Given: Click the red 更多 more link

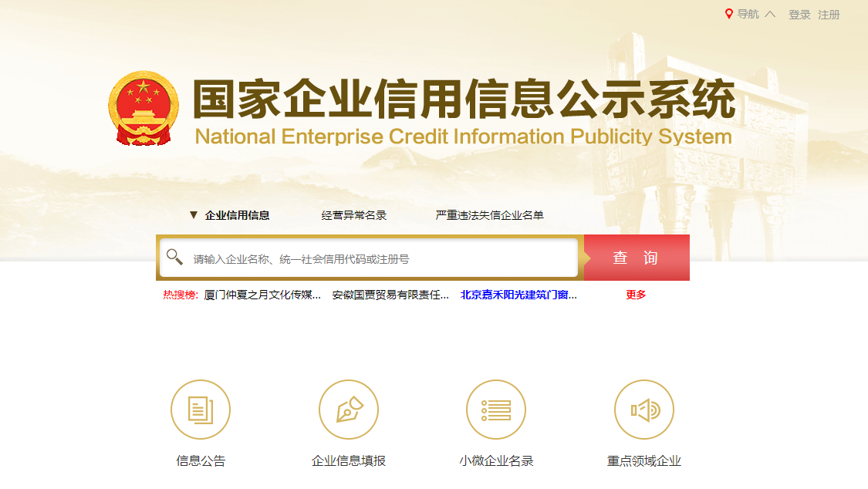Looking at the screenshot, I should 636,295.
